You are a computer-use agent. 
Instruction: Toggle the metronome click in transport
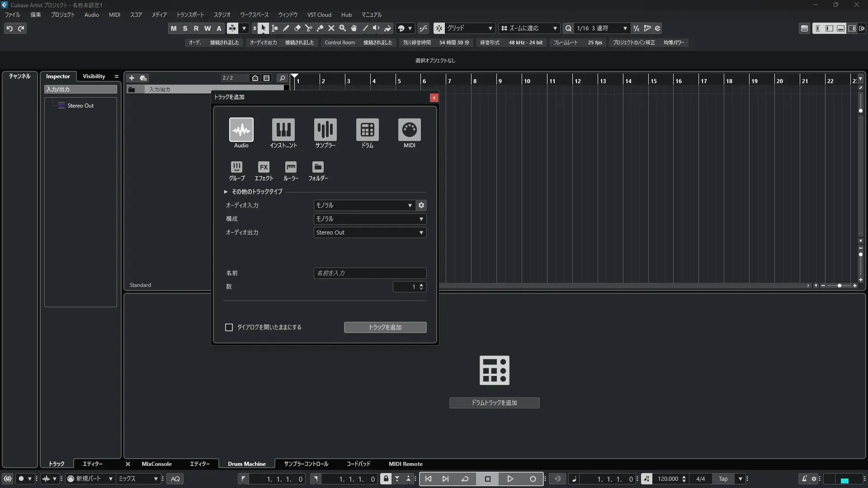coord(804,479)
